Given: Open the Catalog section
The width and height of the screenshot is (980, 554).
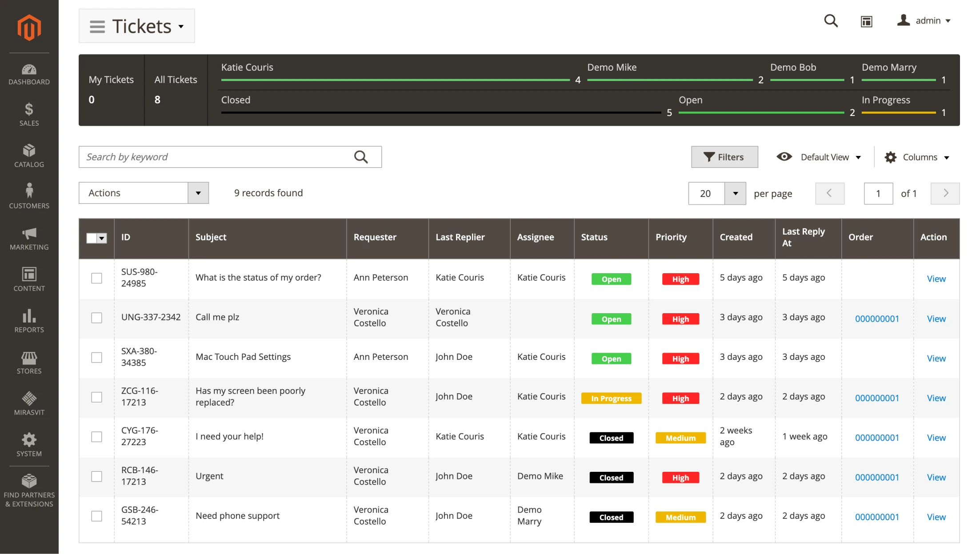Looking at the screenshot, I should click(29, 155).
